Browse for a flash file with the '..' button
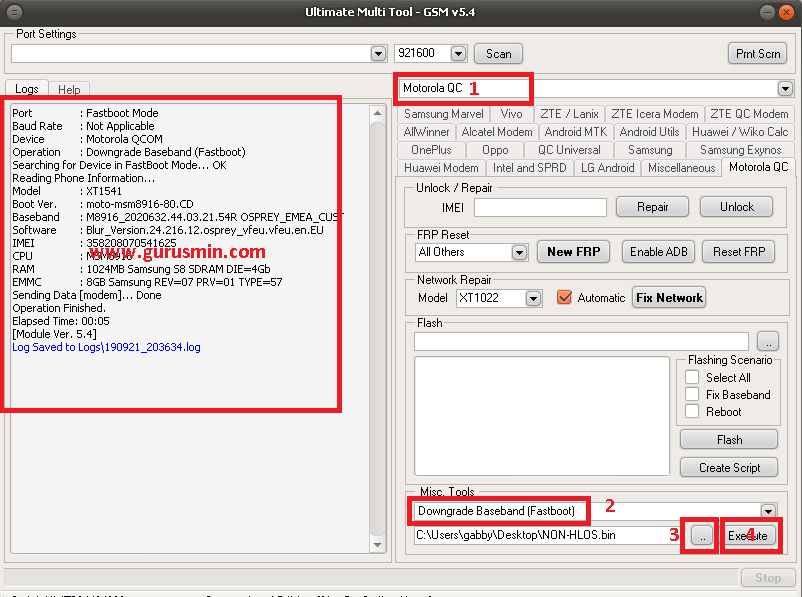The width and height of the screenshot is (802, 597). (x=768, y=341)
